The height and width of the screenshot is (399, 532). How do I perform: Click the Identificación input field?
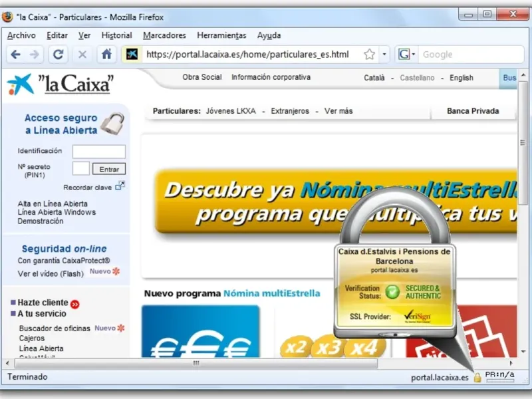98,152
